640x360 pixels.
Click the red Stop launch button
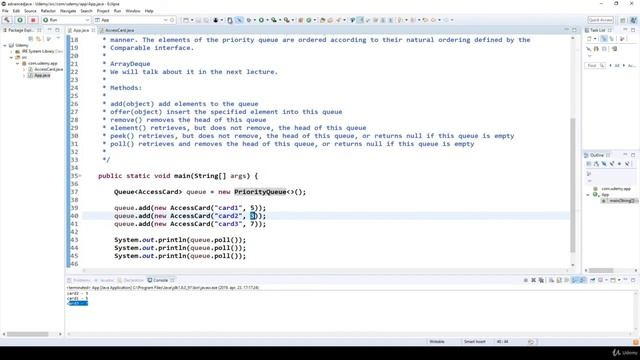point(33,20)
